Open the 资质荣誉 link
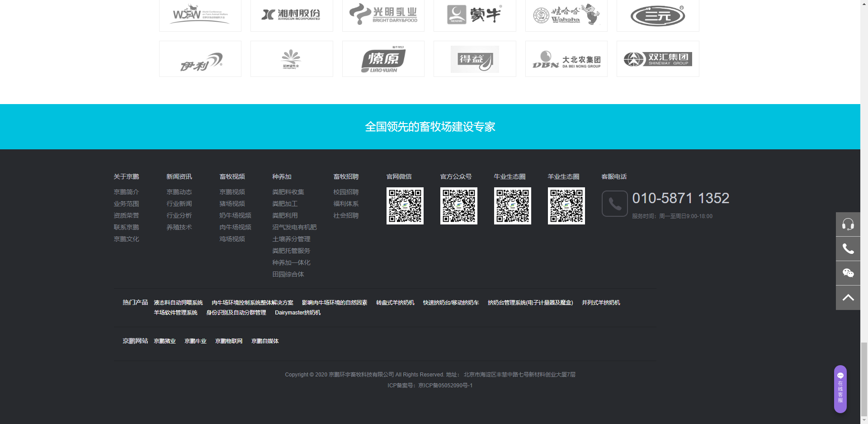The height and width of the screenshot is (424, 868). click(x=126, y=215)
